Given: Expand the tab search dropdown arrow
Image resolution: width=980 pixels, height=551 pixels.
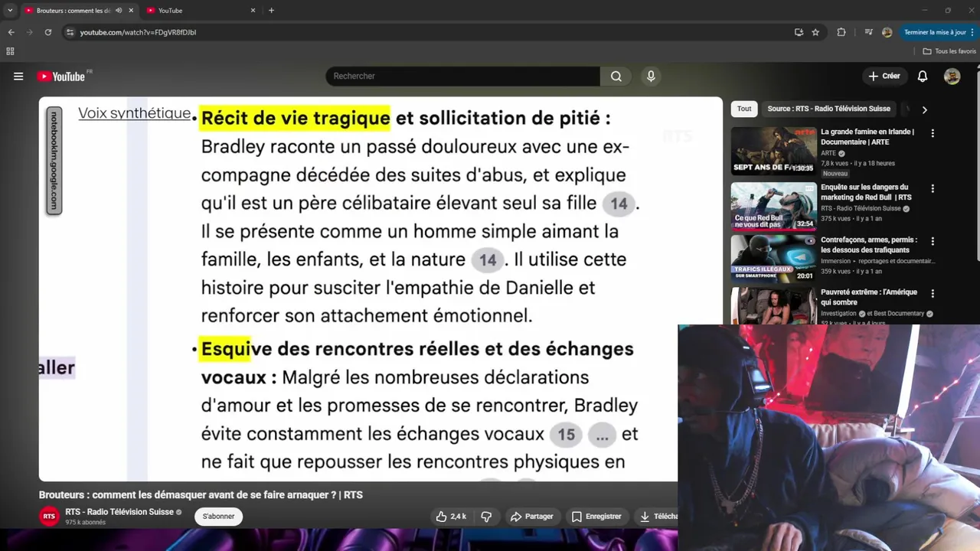Looking at the screenshot, I should [10, 11].
